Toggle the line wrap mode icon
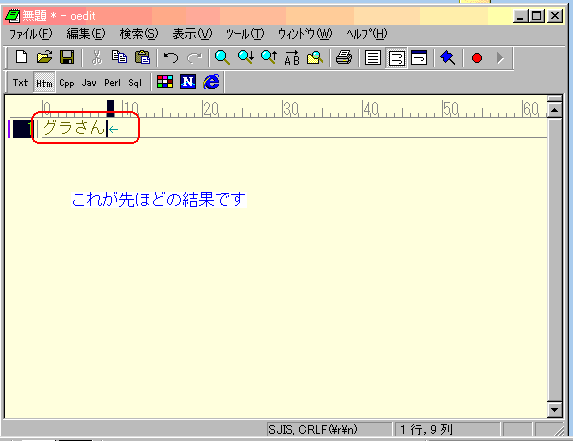573x441 pixels. (x=396, y=58)
